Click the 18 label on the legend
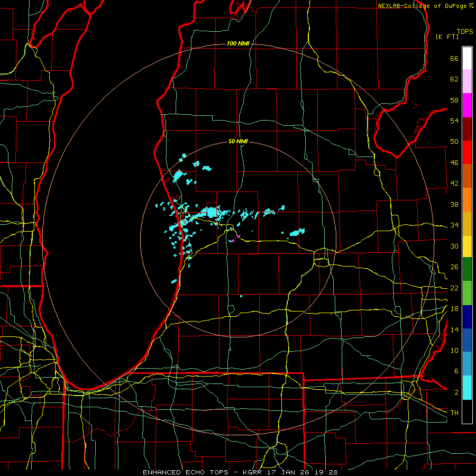This screenshot has height=476, width=476. point(454,309)
